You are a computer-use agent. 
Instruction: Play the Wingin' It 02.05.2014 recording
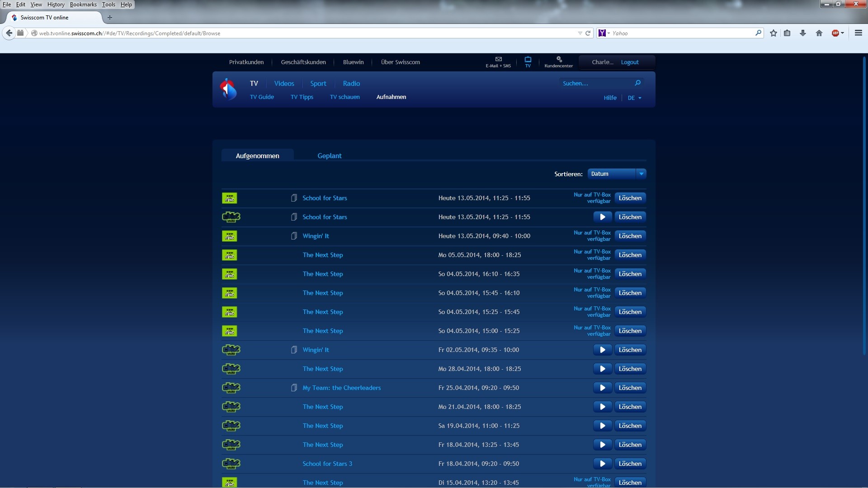coord(602,350)
